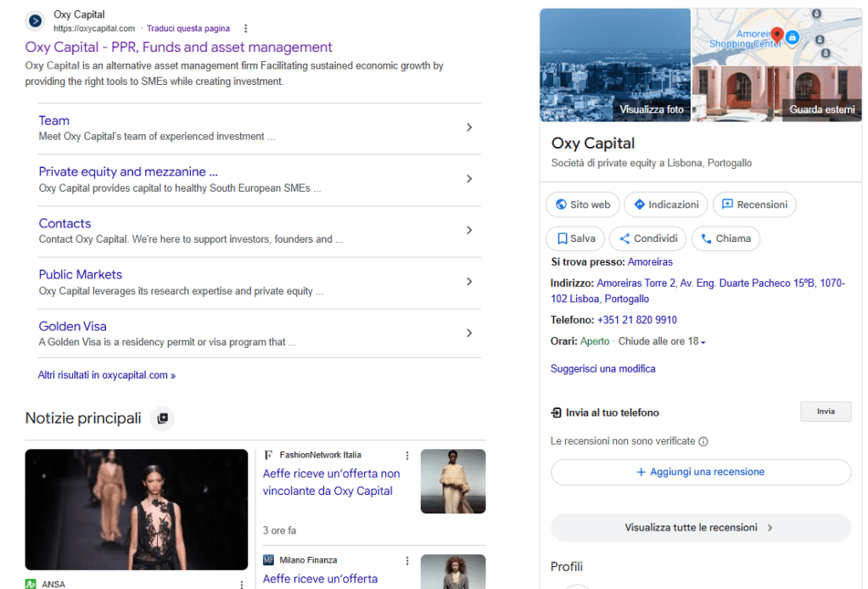
Task: Expand the Public Markets sitelink chevron
Action: pyautogui.click(x=469, y=282)
